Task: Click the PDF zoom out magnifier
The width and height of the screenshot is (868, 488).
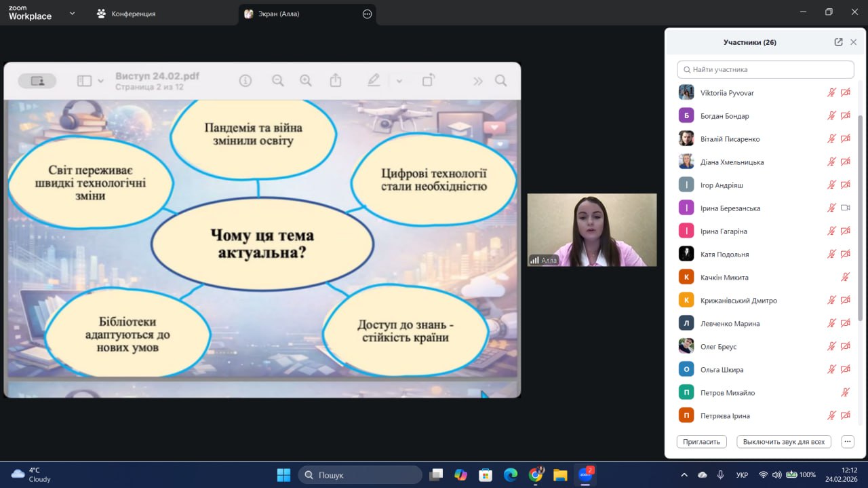Action: click(x=278, y=81)
